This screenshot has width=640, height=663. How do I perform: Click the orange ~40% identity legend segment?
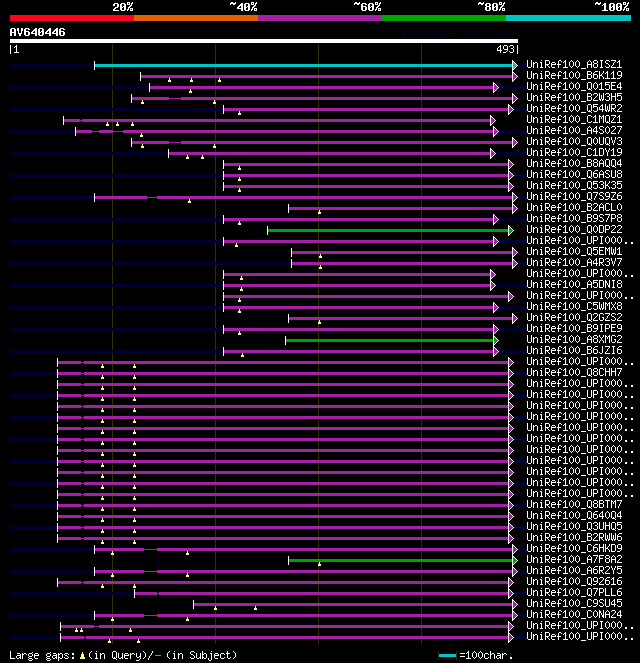click(x=196, y=18)
